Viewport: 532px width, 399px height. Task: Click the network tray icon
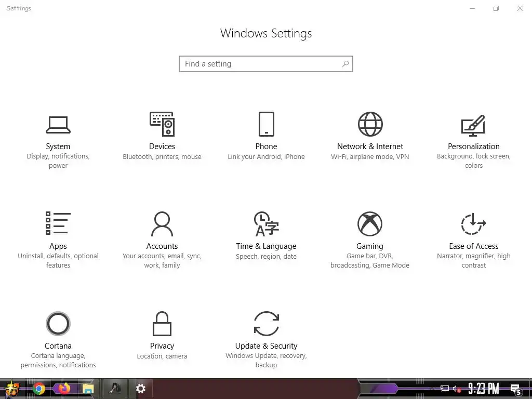tap(445, 389)
